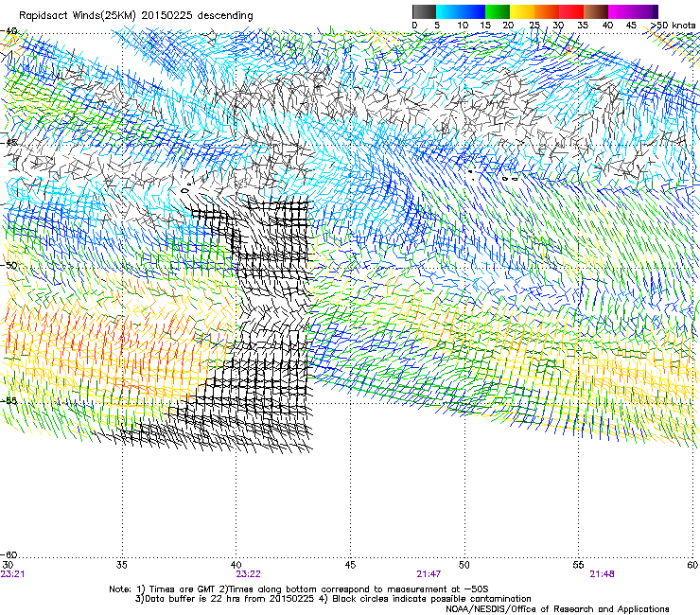Click the yellow 20-25 knots legend segment
700x615 pixels.
[522, 11]
